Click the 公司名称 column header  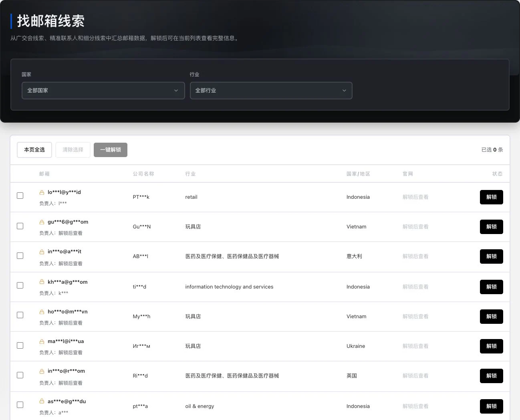(143, 174)
